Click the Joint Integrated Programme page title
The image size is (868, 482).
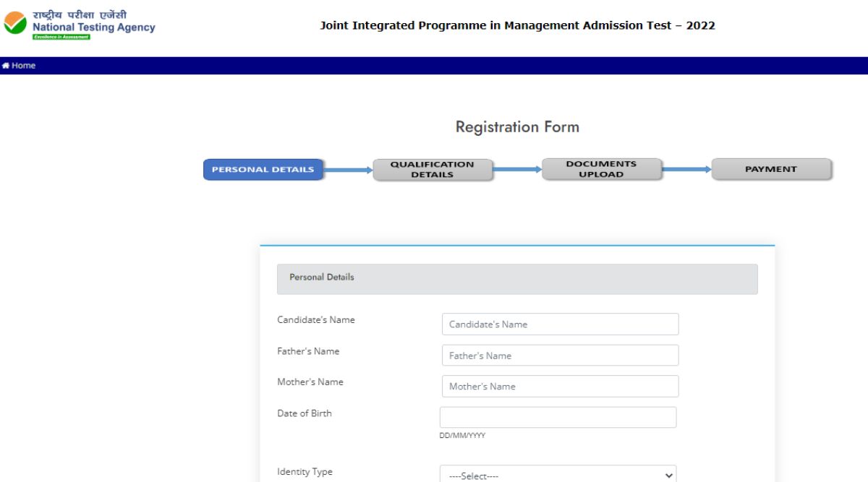[x=517, y=26]
